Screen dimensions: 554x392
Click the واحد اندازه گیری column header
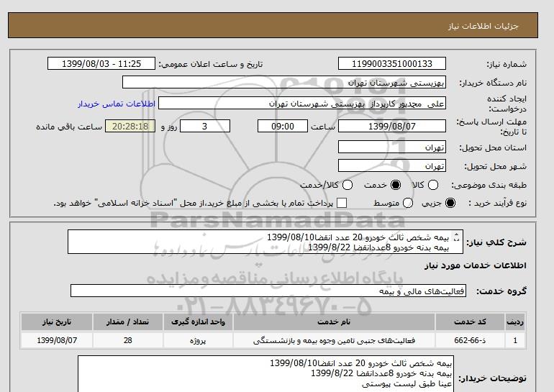tap(198, 322)
